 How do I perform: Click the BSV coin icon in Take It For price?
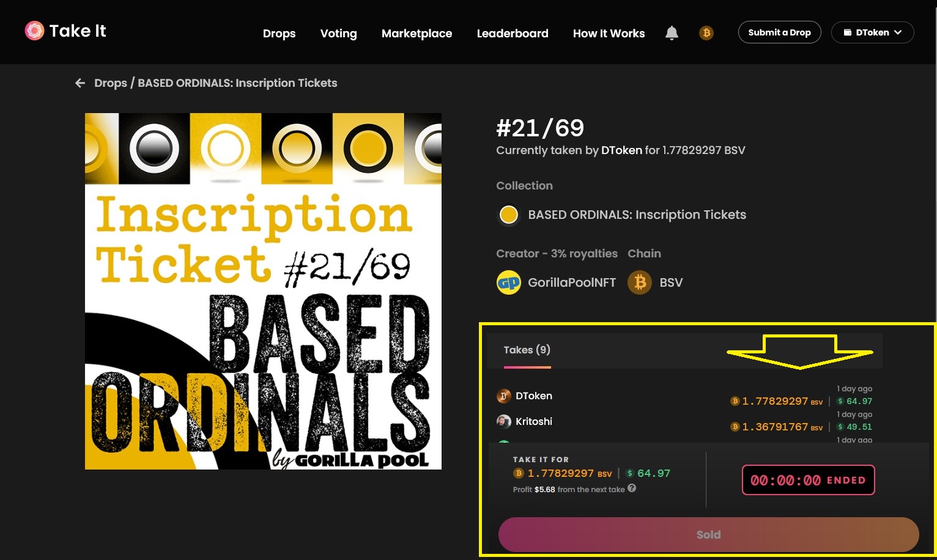click(x=519, y=473)
